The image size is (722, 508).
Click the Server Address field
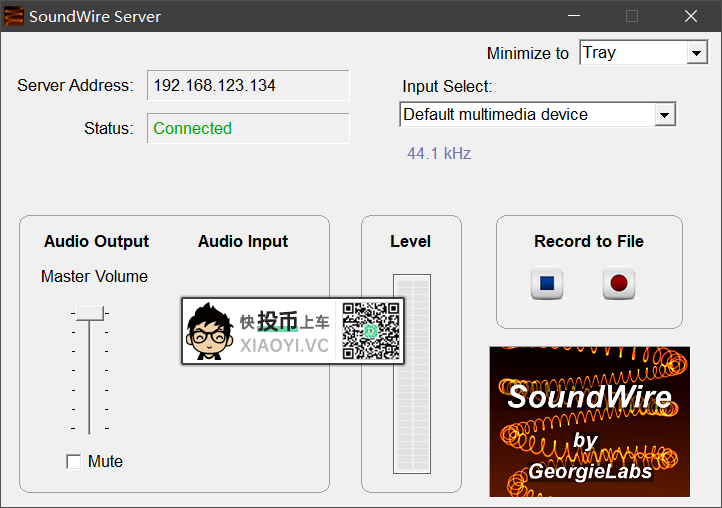pyautogui.click(x=248, y=86)
